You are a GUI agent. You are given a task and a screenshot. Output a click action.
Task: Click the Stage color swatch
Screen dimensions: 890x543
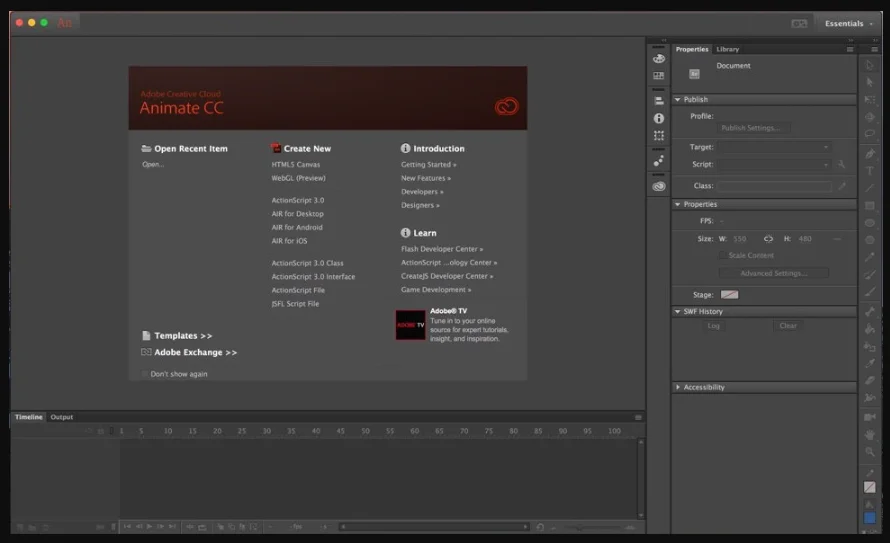coord(729,294)
